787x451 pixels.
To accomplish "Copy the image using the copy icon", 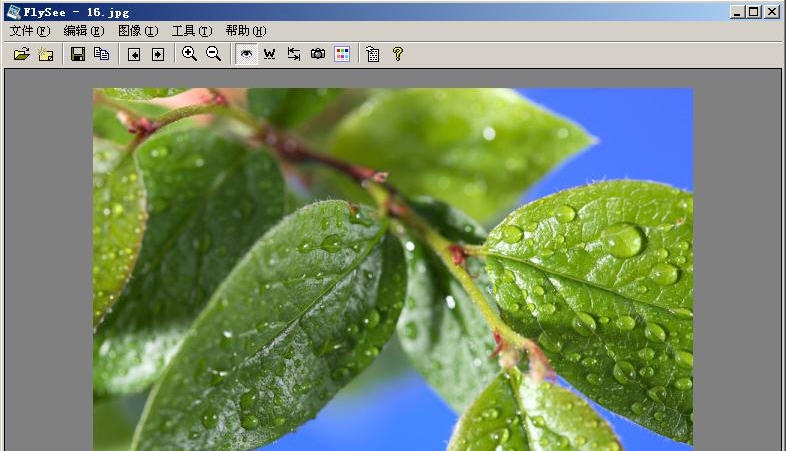I will (x=102, y=54).
